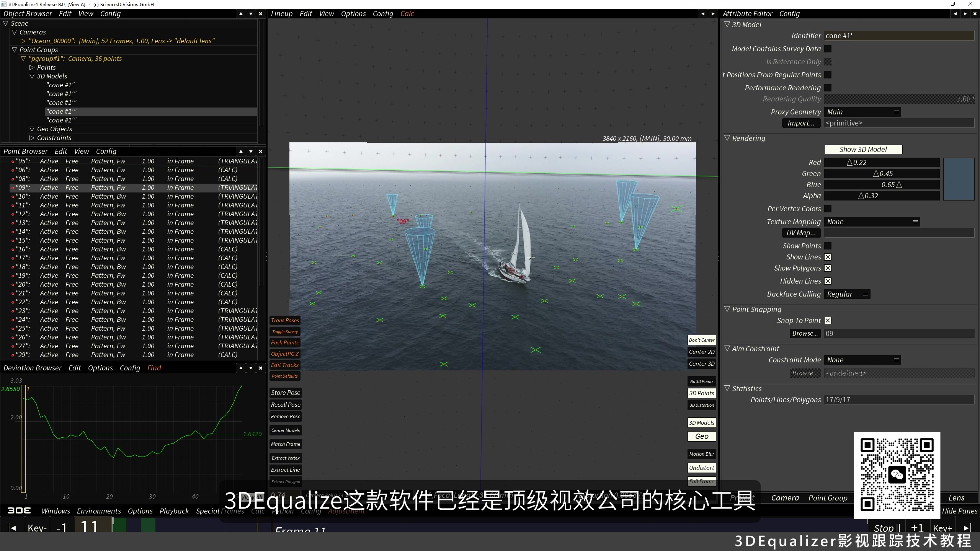The width and height of the screenshot is (980, 551).
Task: Click the 3DE logo in bottom left corner
Action: (x=18, y=510)
